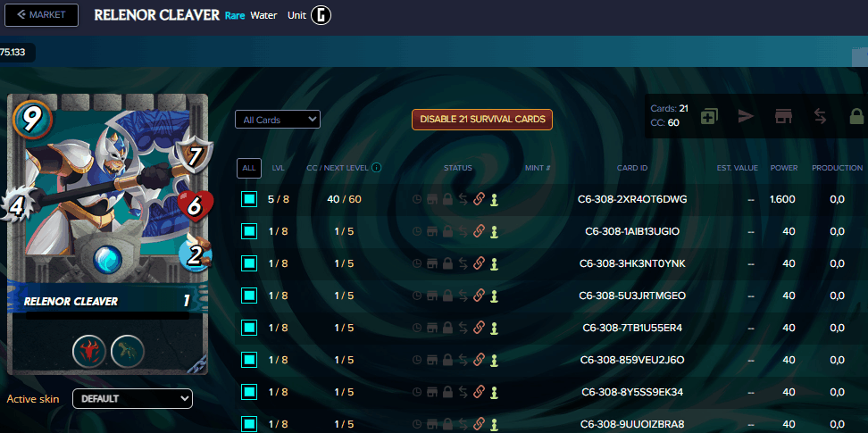This screenshot has height=433, width=868.
Task: Click the green pawn icon for C6-308-2XR4OT6DWG
Action: (x=495, y=199)
